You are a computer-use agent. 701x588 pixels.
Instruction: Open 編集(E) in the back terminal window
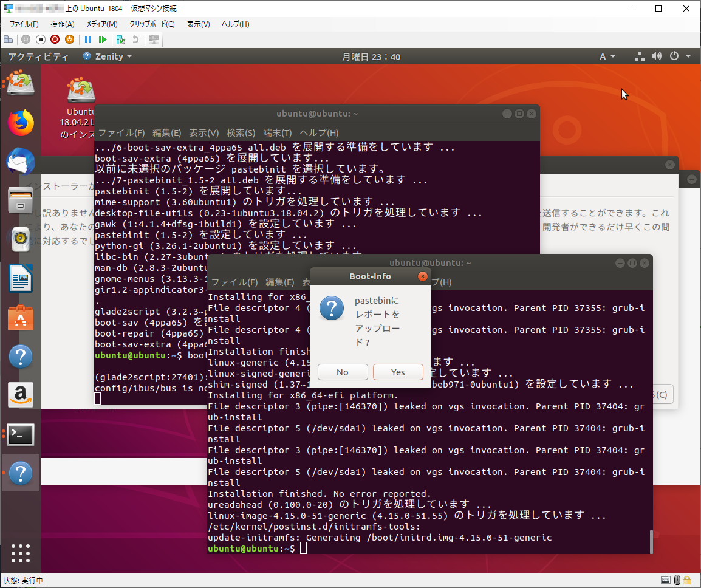click(166, 133)
